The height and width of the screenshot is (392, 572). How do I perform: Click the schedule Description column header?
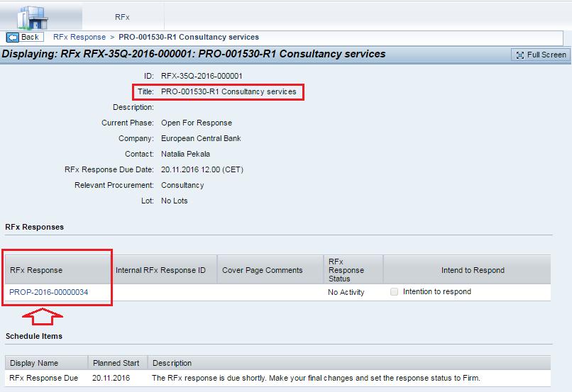(349, 363)
